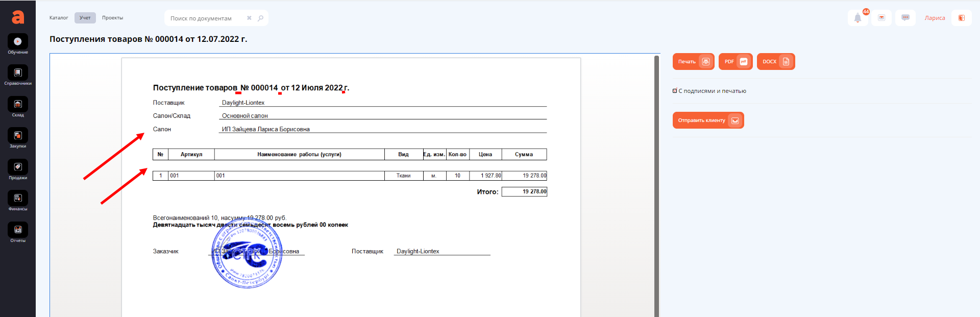Open the Справочники sidebar icon
Image resolution: width=980 pixels, height=317 pixels.
coord(18,73)
